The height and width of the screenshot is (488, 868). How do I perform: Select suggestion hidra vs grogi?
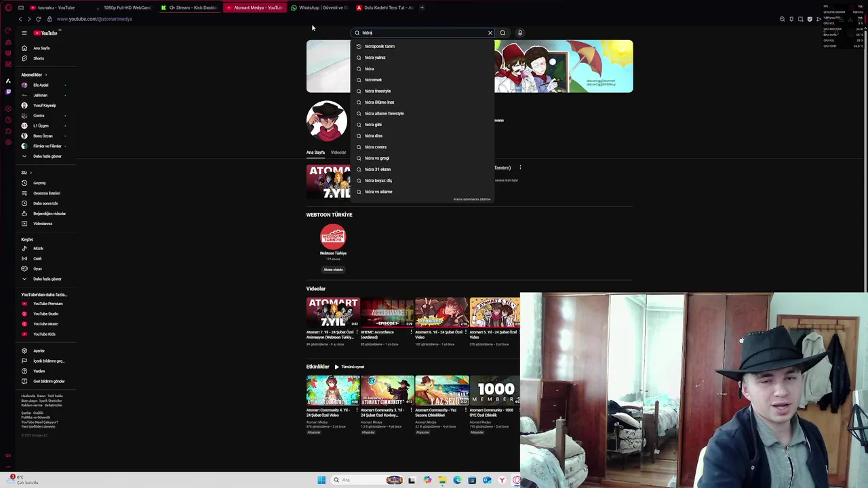tap(422, 158)
